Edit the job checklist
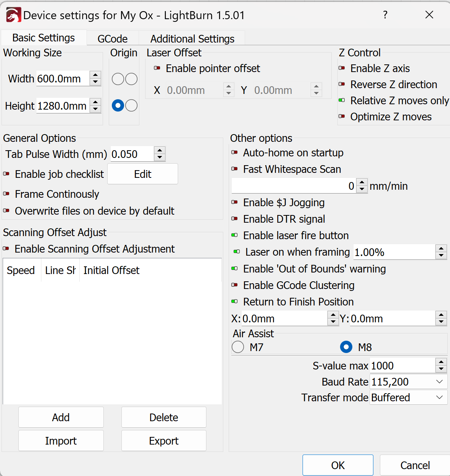Viewport: 450px width, 476px height. tap(142, 174)
